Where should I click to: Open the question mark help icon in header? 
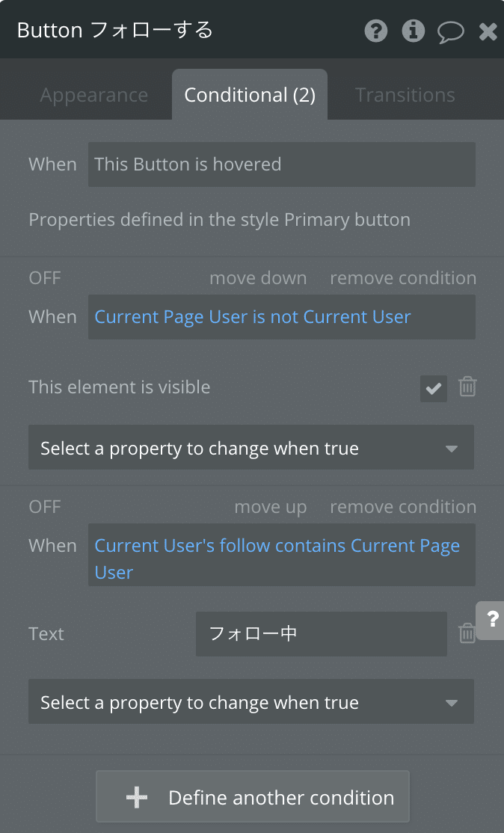pyautogui.click(x=376, y=31)
